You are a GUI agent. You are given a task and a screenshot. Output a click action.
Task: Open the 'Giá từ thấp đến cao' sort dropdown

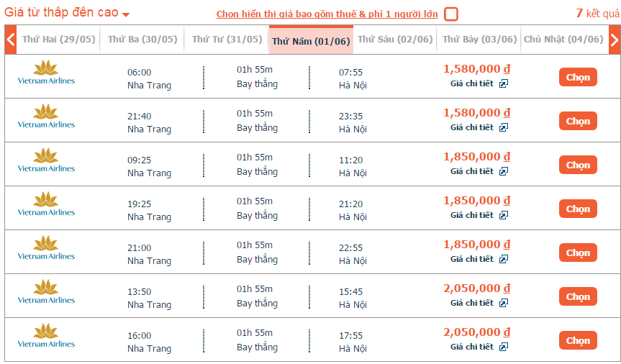point(66,12)
